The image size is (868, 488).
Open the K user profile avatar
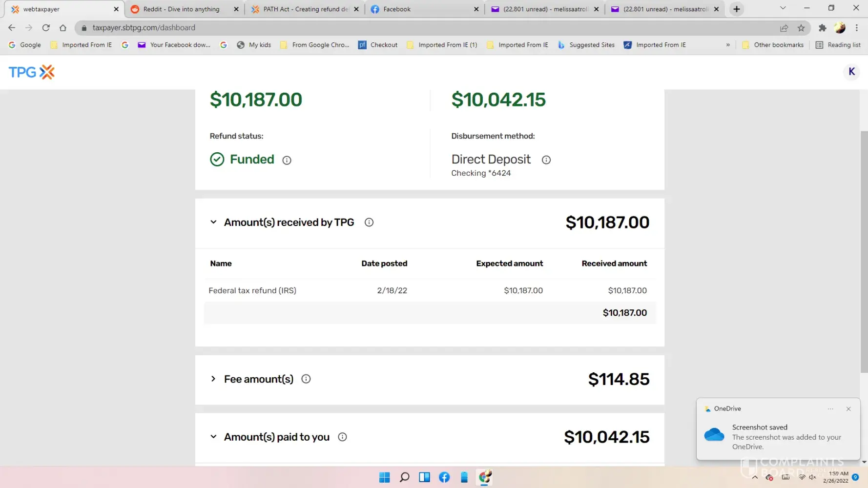tap(851, 72)
